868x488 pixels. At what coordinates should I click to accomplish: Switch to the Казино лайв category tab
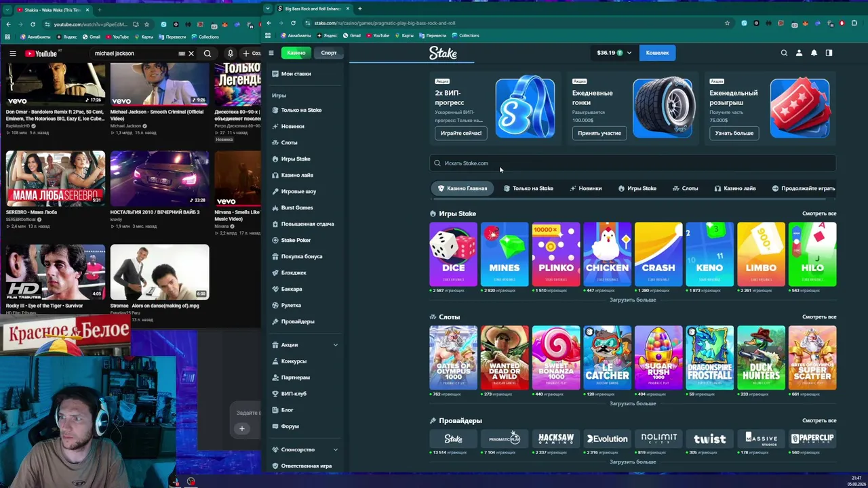[x=735, y=188]
